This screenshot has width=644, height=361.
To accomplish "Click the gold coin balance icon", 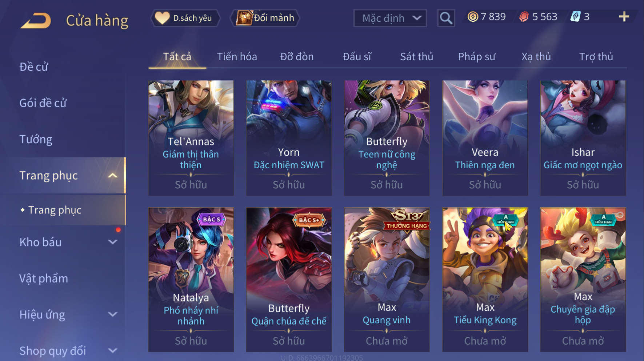I will (x=473, y=17).
